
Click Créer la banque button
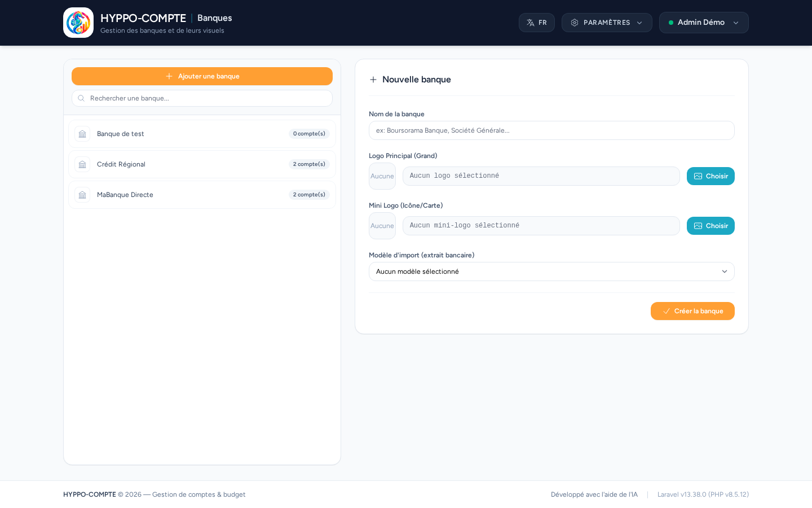692,311
